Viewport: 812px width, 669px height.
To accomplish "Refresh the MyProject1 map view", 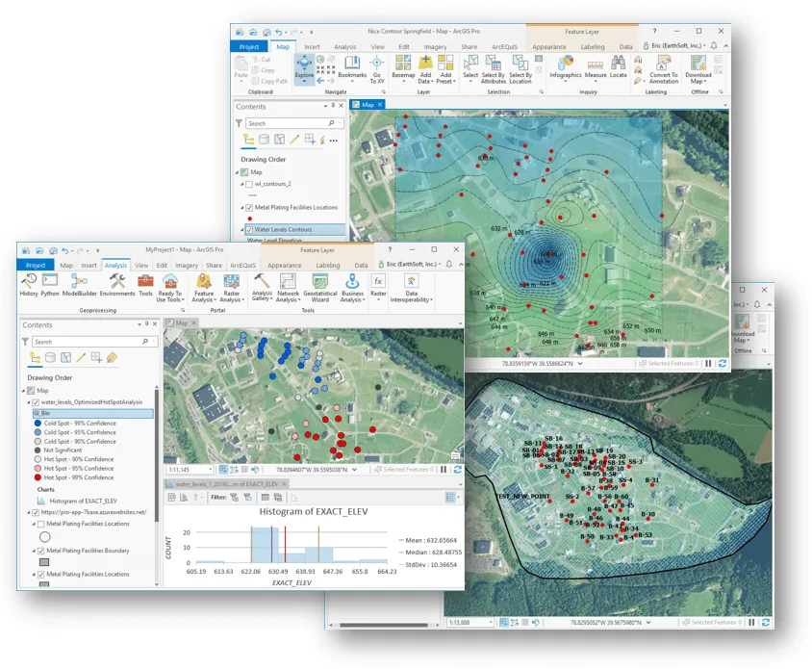I will pos(457,470).
